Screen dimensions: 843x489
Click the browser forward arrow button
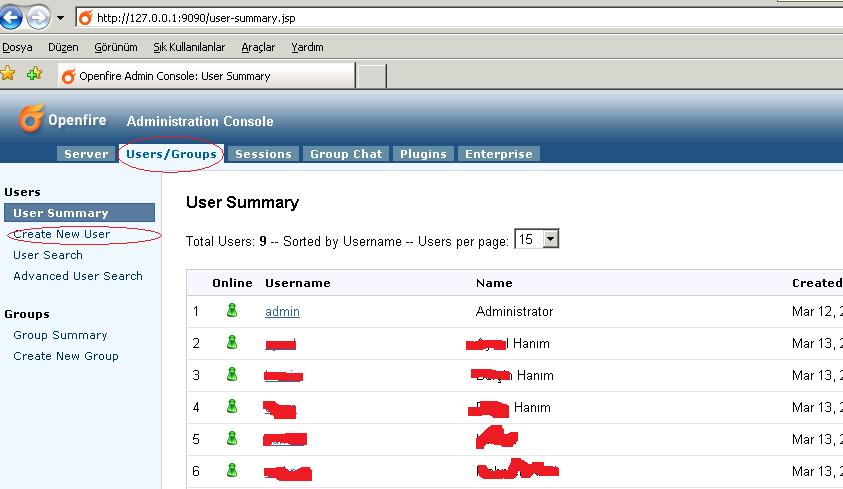tap(38, 17)
